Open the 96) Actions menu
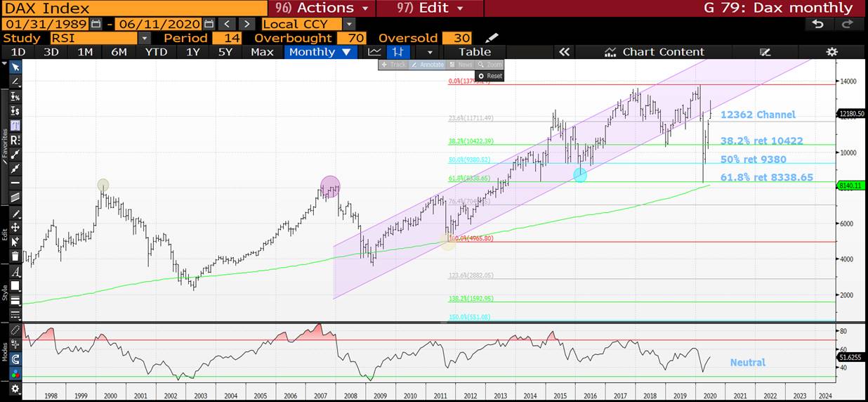This screenshot has height=402, width=868. click(x=321, y=8)
